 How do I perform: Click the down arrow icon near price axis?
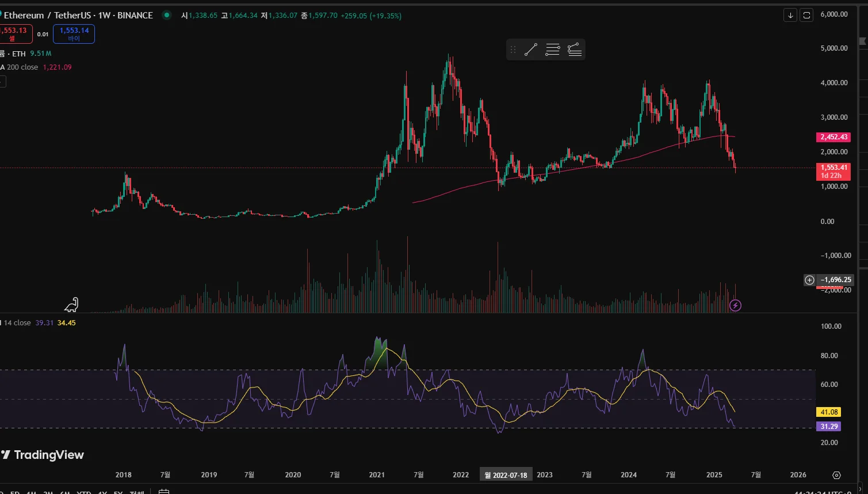coord(791,16)
